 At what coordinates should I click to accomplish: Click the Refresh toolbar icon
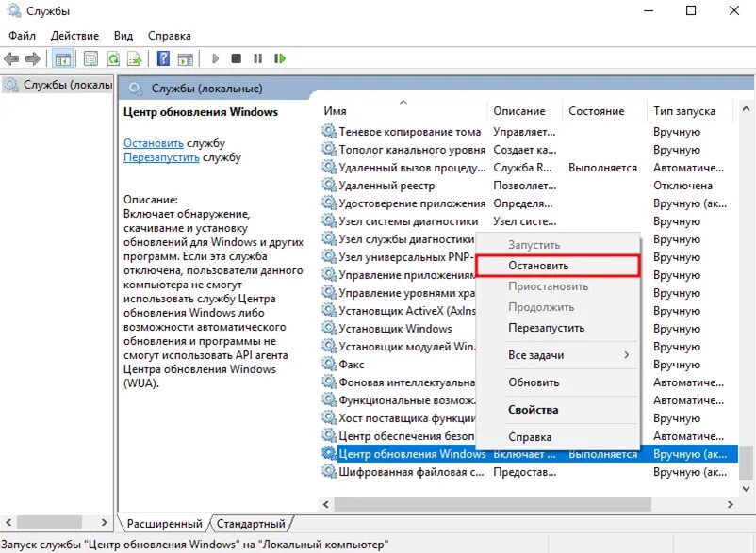coord(113,58)
